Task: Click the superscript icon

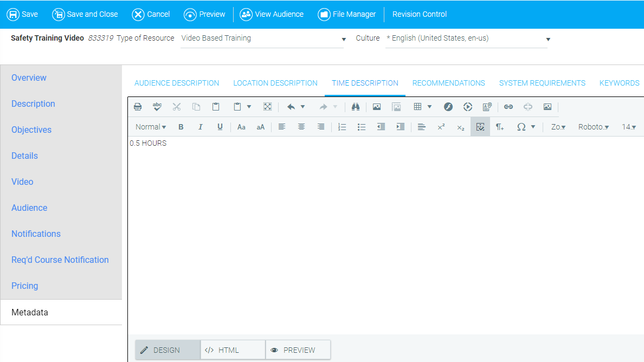Action: tap(441, 127)
